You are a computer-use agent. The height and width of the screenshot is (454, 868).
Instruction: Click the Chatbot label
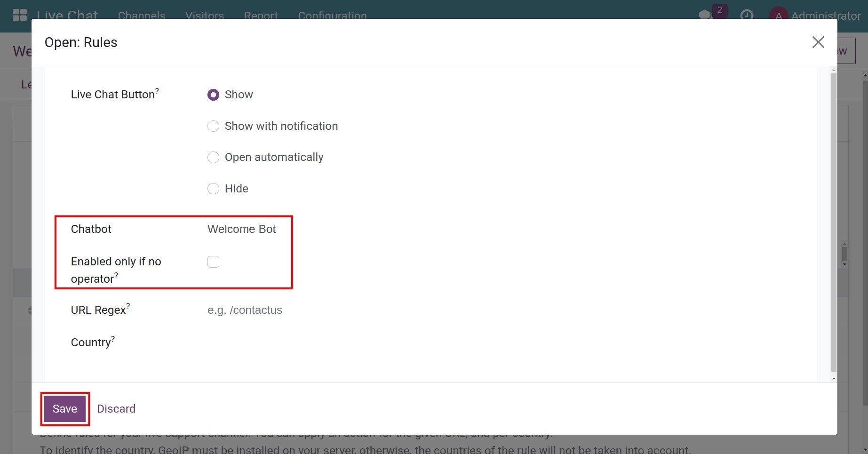(91, 229)
